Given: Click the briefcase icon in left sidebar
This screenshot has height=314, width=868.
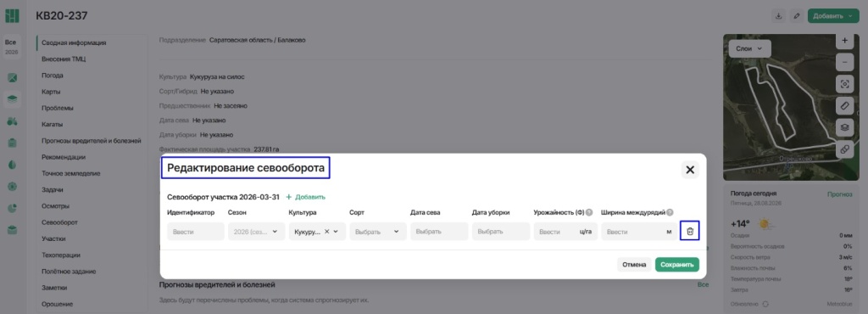Looking at the screenshot, I should click(12, 230).
